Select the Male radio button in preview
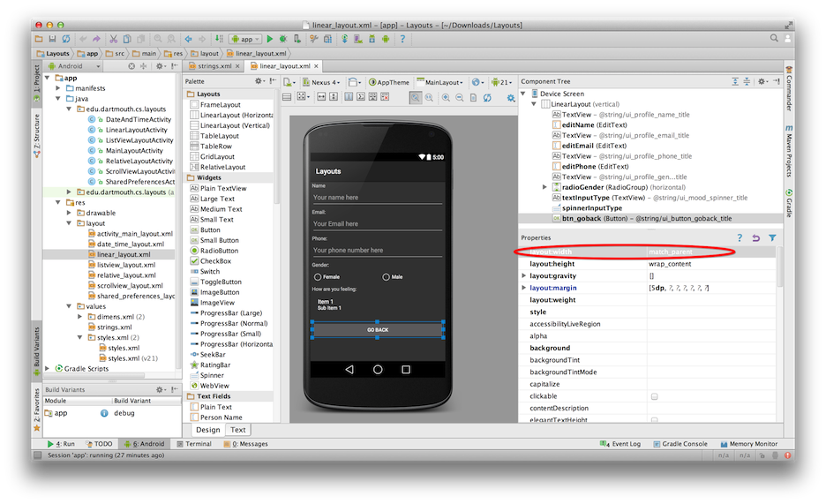The height and width of the screenshot is (504, 826). [387, 277]
